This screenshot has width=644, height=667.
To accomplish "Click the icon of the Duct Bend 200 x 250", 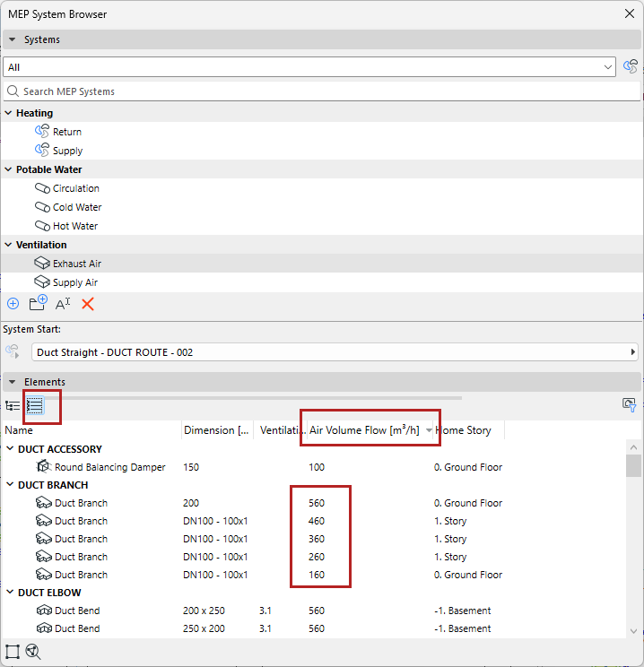I will click(x=44, y=611).
